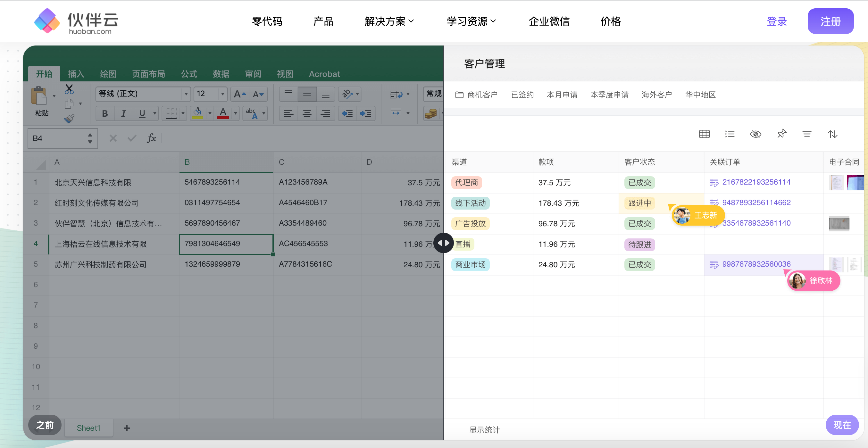
Task: Open the 已签约 view tab
Action: [522, 95]
